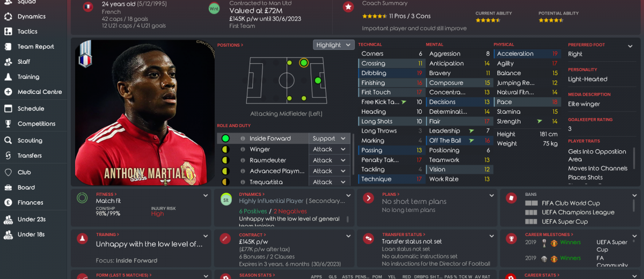The height and width of the screenshot is (279, 644).
Task: Click the Contract panel red pen icon
Action: (226, 238)
